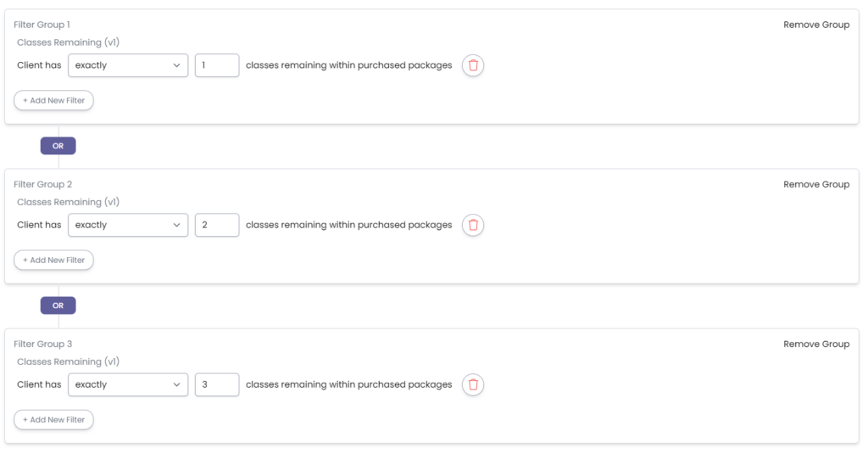Viewport: 868px width, 459px height.
Task: Open the 'exactly' dropdown in Filter Group 1
Action: click(x=128, y=65)
